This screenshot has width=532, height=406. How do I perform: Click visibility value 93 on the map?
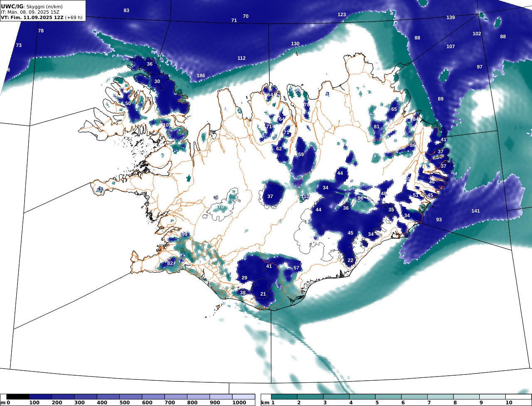click(439, 220)
